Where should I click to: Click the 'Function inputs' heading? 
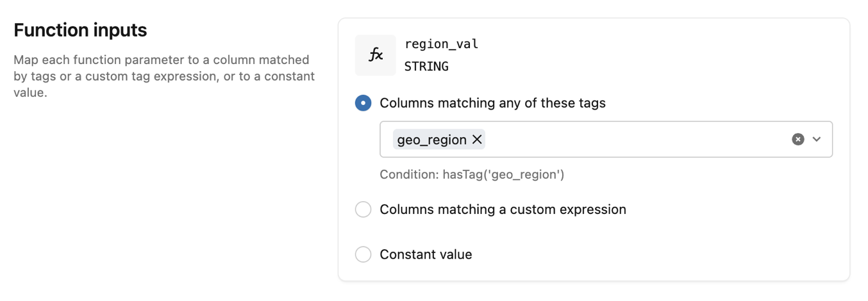click(80, 30)
